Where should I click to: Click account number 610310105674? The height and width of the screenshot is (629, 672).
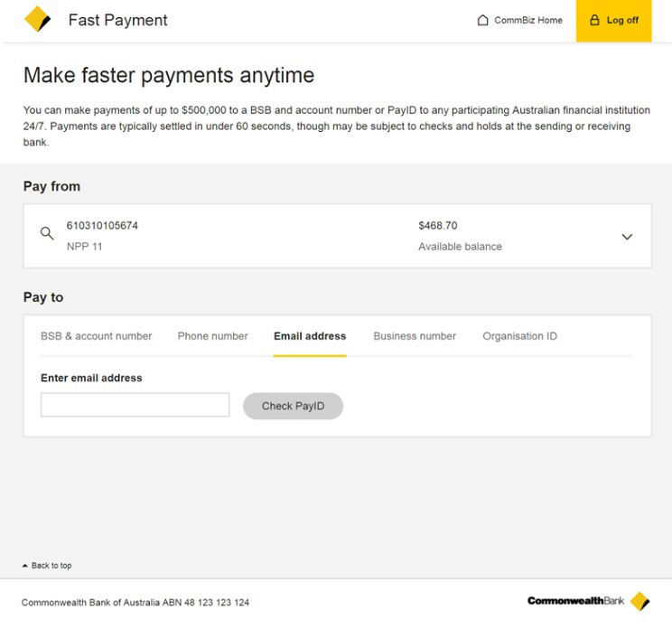pyautogui.click(x=102, y=226)
